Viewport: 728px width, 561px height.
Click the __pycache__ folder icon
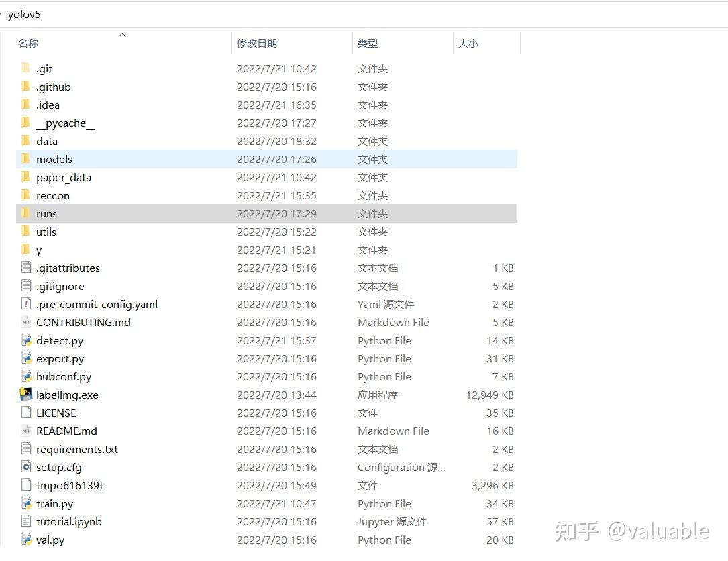[26, 123]
